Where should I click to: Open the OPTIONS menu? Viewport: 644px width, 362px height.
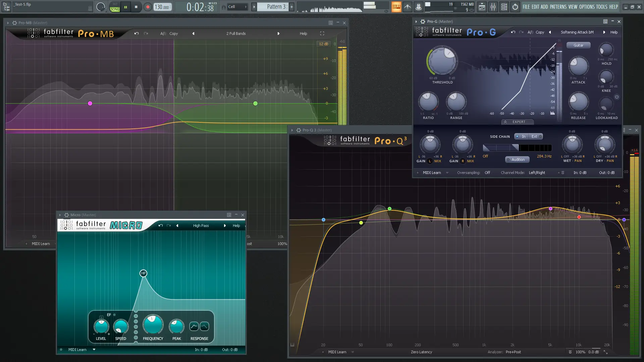tap(587, 7)
